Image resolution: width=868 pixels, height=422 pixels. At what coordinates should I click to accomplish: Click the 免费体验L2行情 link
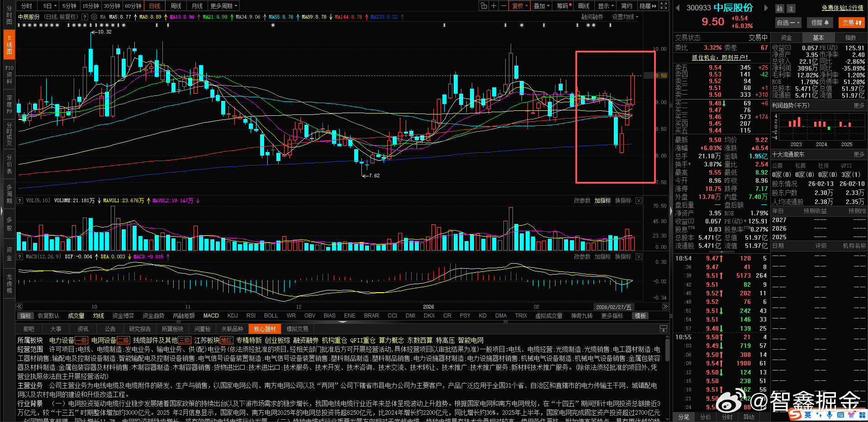[x=842, y=7]
